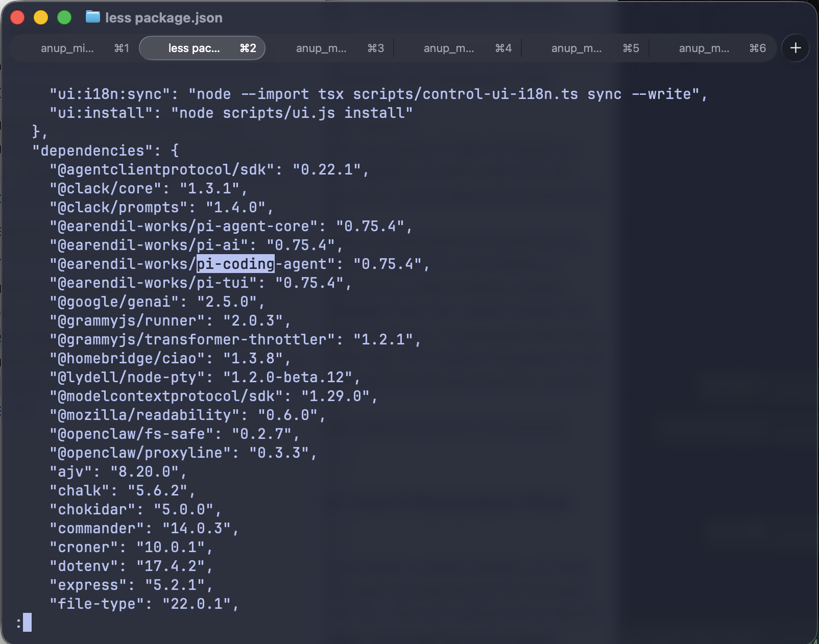
Task: Click the new tab plus button
Action: (x=795, y=48)
